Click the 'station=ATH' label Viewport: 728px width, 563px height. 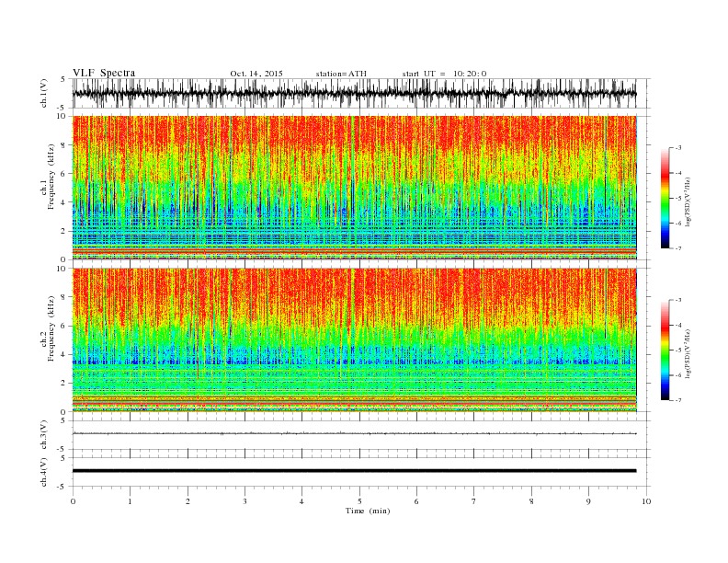[341, 74]
